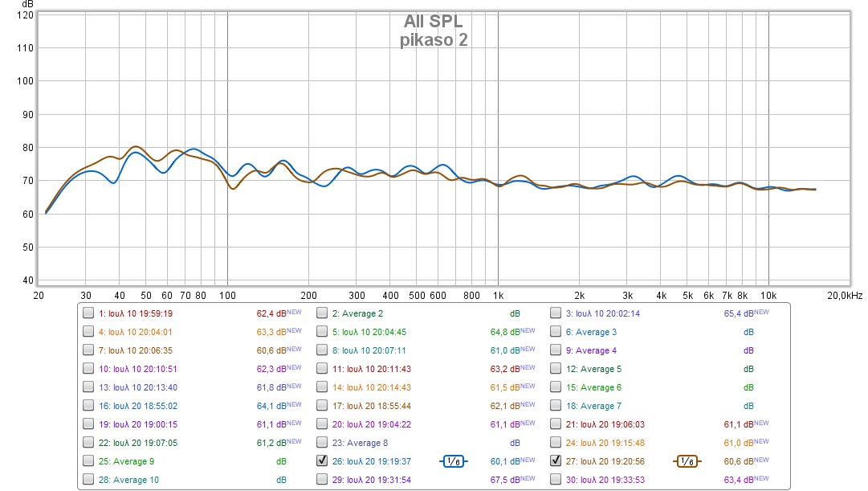Show the Average 2 trace
The height and width of the screenshot is (491, 868).
[x=322, y=313]
